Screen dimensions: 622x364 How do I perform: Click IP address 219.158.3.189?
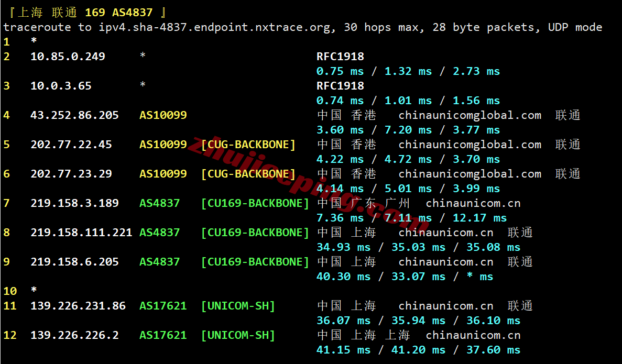74,203
